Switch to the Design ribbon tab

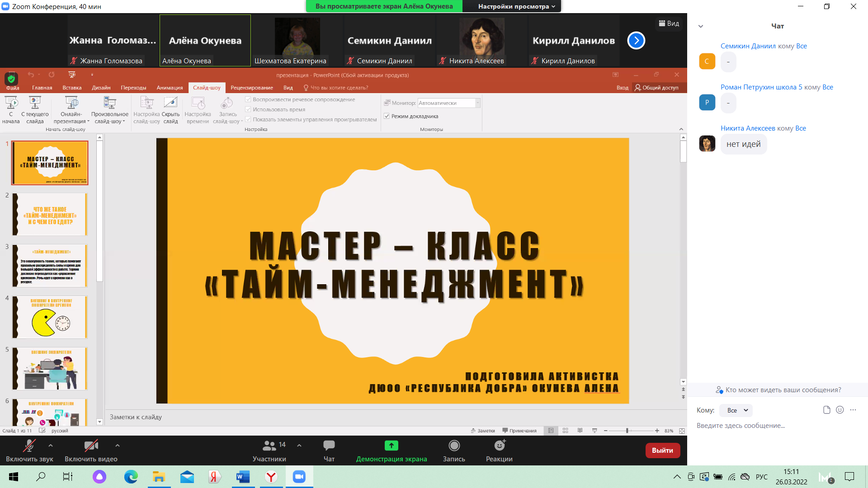[101, 88]
